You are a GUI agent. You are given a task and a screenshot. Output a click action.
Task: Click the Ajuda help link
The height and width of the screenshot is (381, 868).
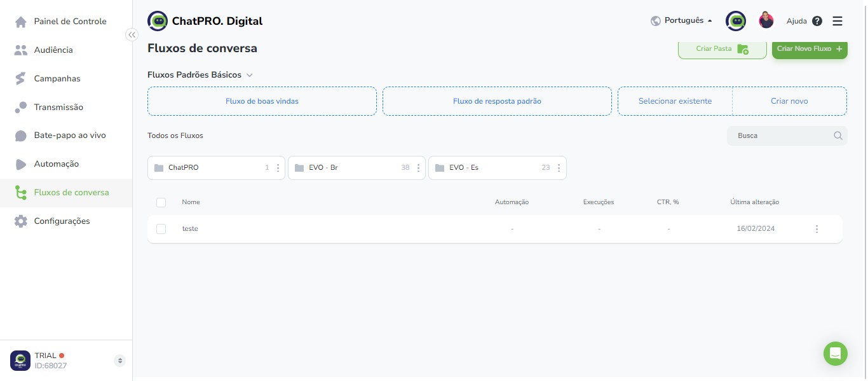coord(796,21)
